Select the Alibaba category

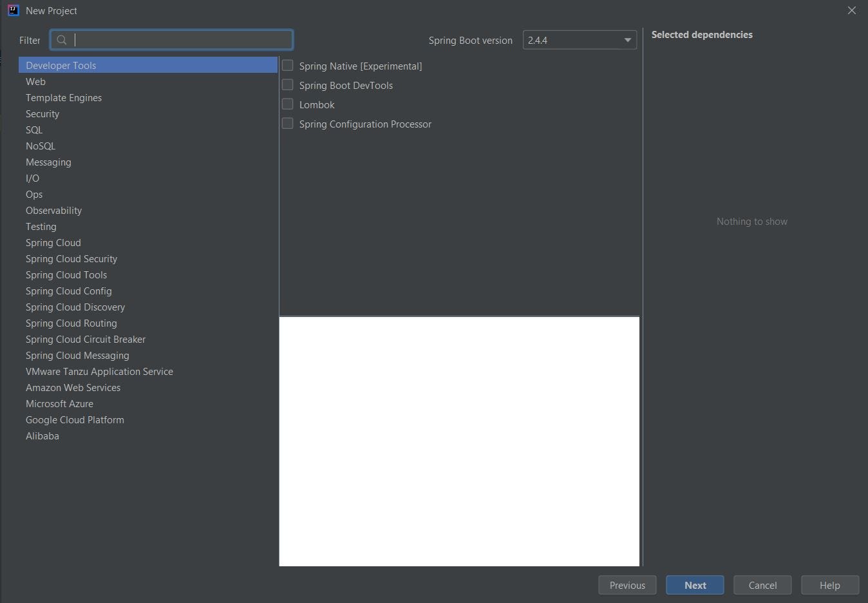tap(148, 436)
